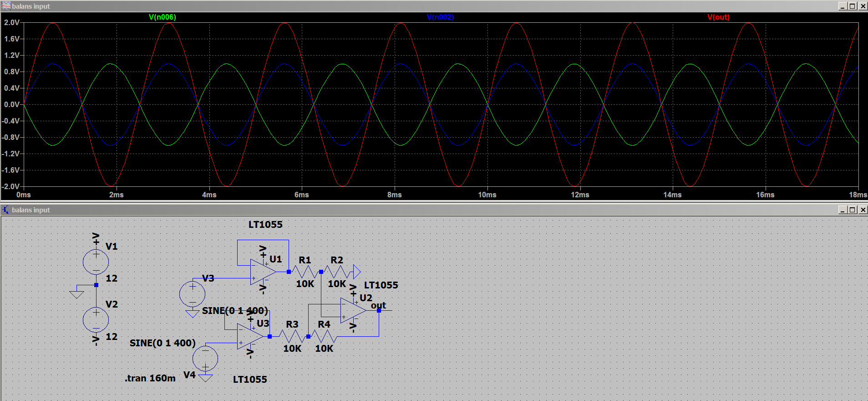Click the LT1055 label below U3
This screenshot has width=868, height=401.
coord(250,379)
